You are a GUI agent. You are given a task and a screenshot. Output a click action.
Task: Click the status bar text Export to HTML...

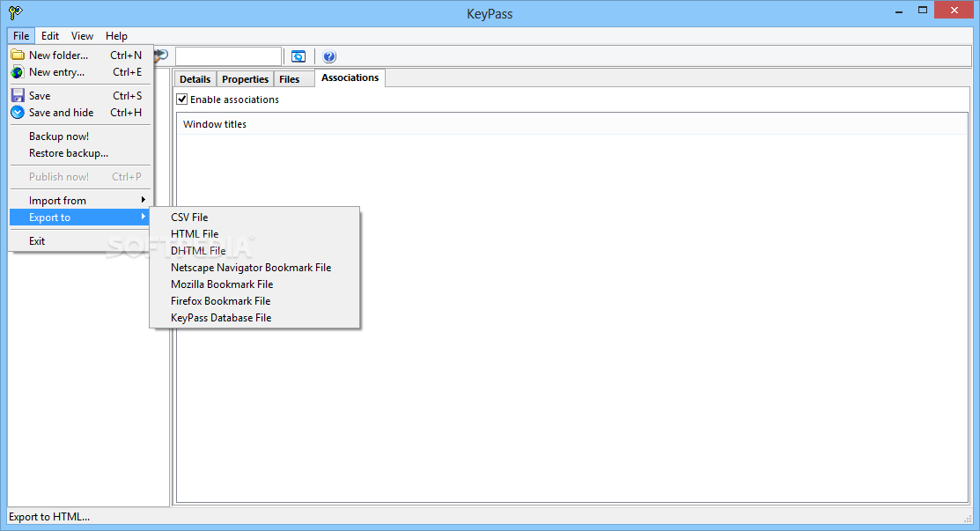[x=49, y=517]
